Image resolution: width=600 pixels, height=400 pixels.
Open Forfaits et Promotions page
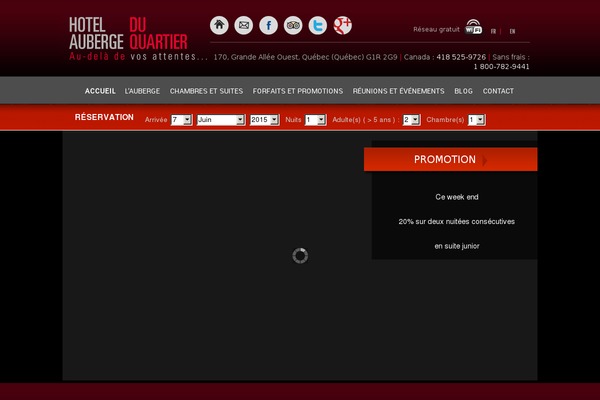298,91
